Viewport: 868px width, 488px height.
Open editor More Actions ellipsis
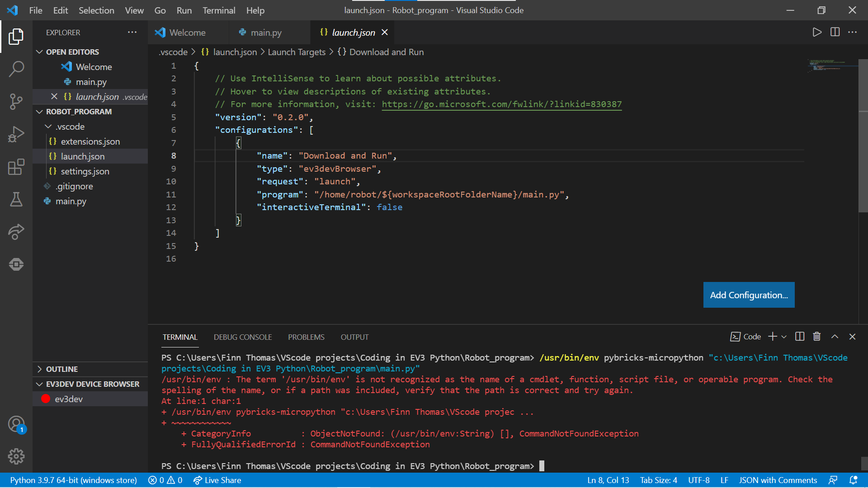[853, 32]
